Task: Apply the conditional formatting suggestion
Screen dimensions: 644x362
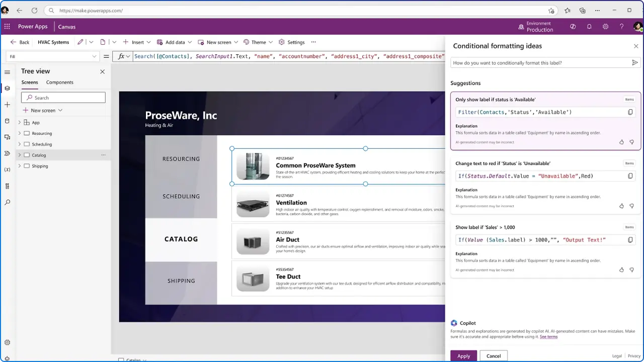Action: (x=463, y=355)
